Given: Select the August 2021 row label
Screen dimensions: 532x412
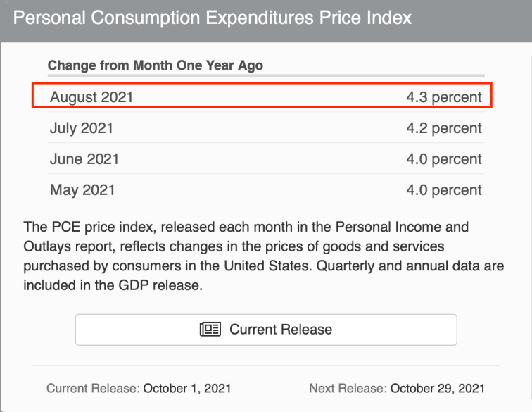Looking at the screenshot, I should point(91,97).
